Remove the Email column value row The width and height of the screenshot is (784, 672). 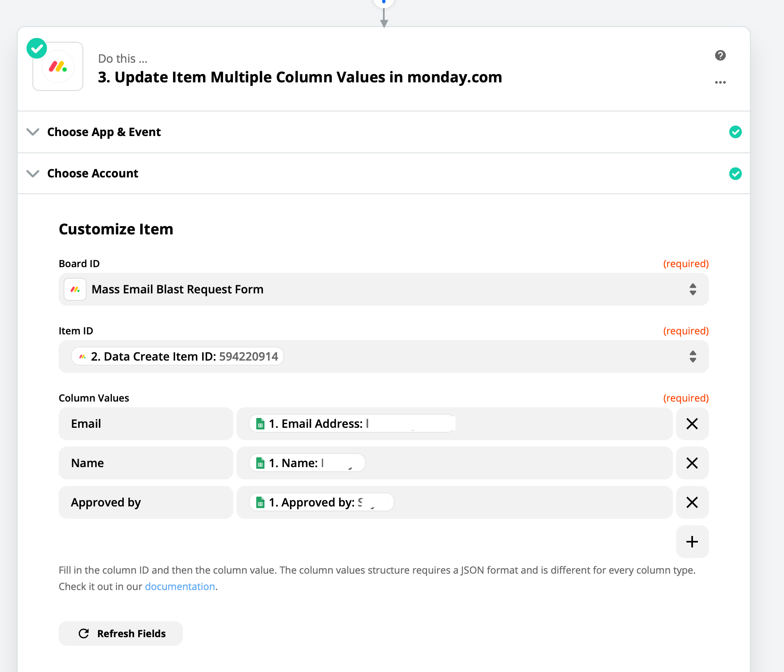coord(692,424)
